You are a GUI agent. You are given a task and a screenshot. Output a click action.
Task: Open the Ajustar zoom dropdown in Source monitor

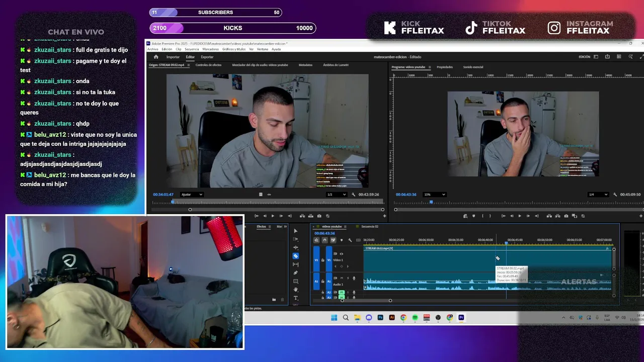tap(192, 195)
